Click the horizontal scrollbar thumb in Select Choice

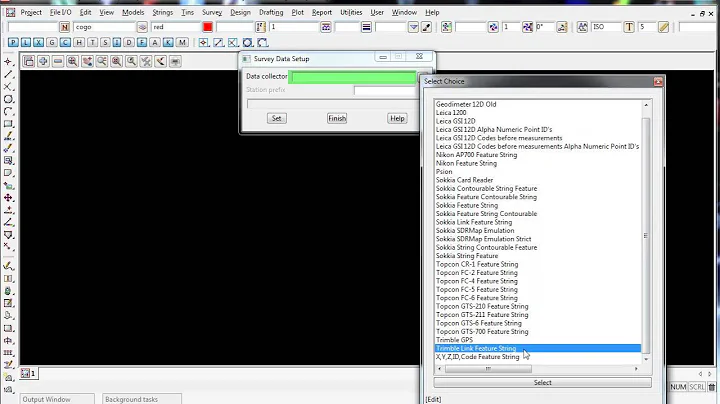pos(488,369)
